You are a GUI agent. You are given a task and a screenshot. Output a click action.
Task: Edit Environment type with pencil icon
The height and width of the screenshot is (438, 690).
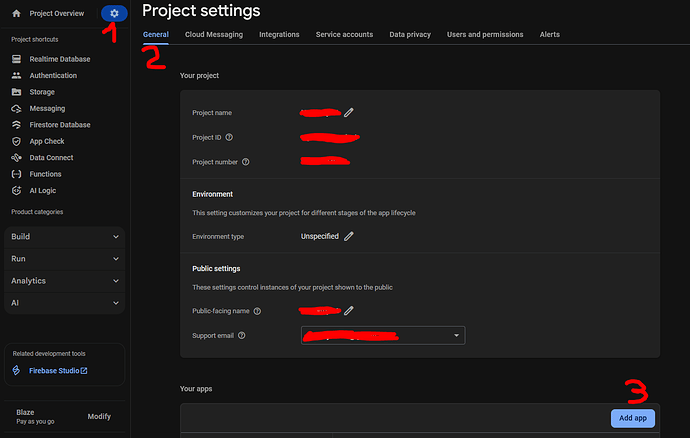pyautogui.click(x=349, y=236)
